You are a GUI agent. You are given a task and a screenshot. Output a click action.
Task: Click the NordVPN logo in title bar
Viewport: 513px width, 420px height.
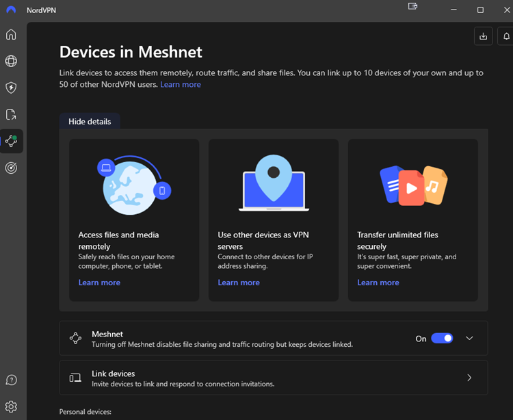11,10
